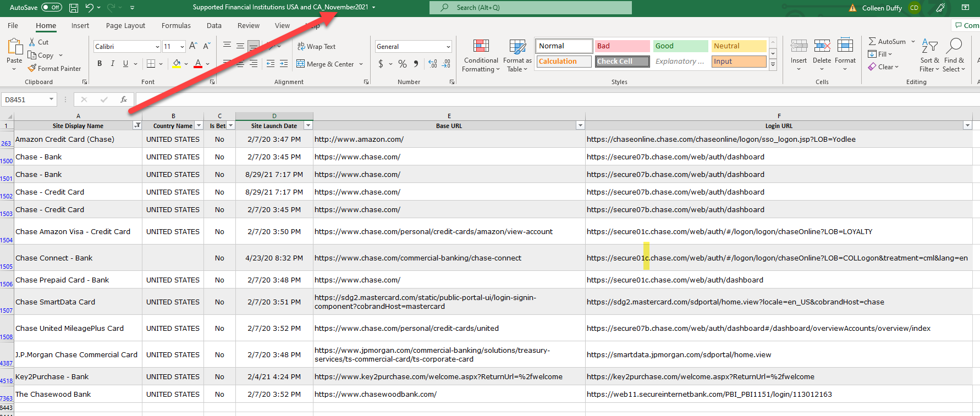Click Decrease Indent icon
The height and width of the screenshot is (416, 980).
pos(271,64)
